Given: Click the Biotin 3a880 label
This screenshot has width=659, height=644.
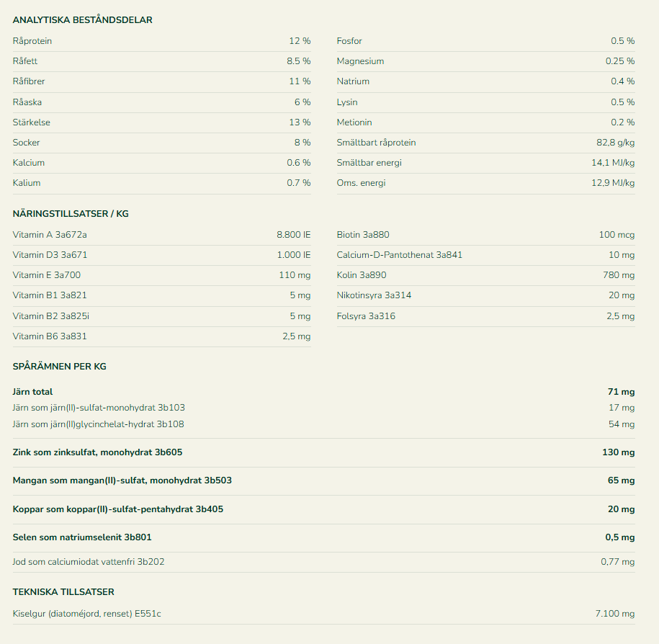Looking at the screenshot, I should click(363, 235).
